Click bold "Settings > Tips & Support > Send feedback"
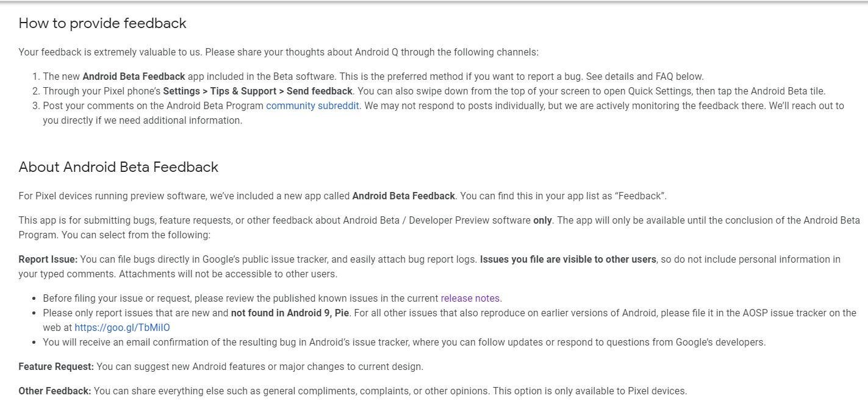This screenshot has width=868, height=412. click(257, 91)
